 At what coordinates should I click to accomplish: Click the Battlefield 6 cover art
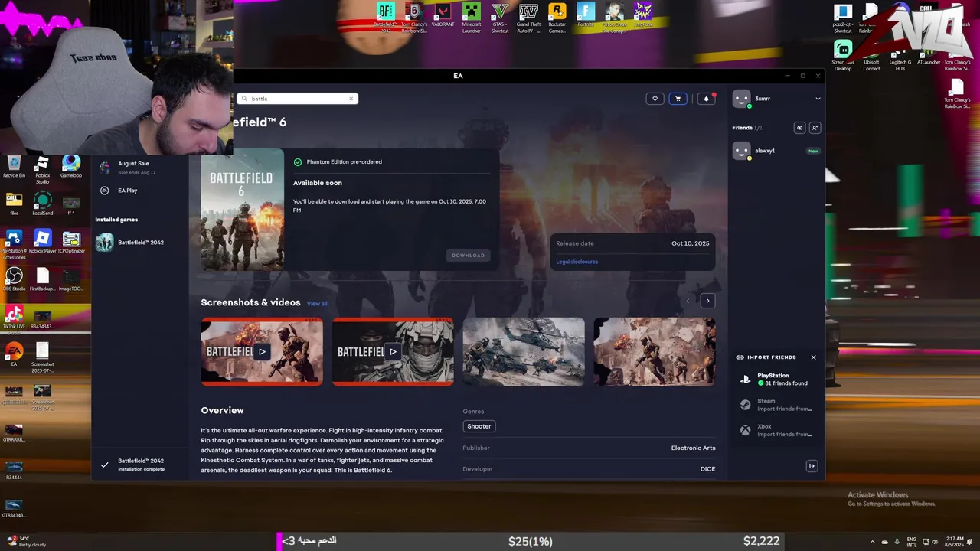click(x=242, y=210)
